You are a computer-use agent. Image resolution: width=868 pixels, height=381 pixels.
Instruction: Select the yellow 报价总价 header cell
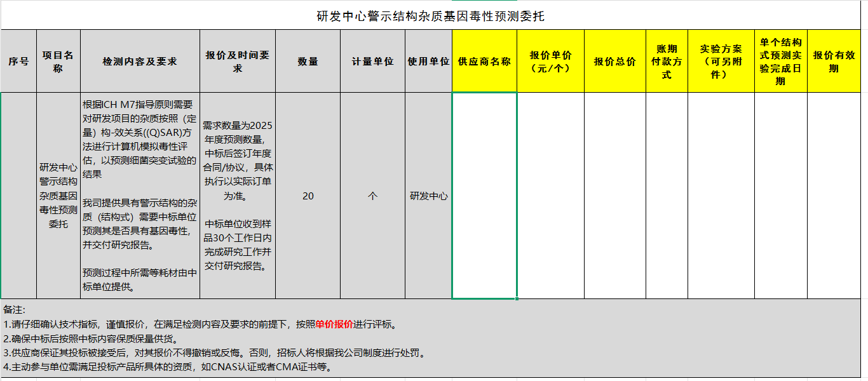point(614,62)
